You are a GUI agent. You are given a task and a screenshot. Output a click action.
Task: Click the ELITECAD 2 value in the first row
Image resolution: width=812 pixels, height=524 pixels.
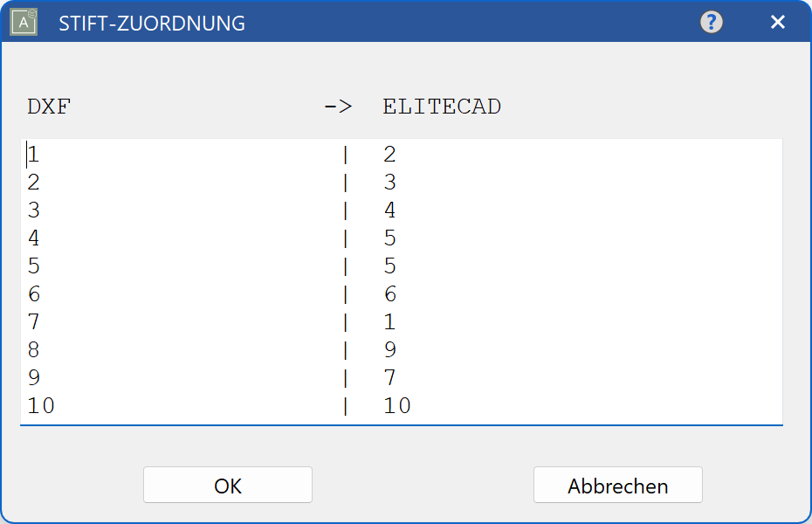(389, 154)
